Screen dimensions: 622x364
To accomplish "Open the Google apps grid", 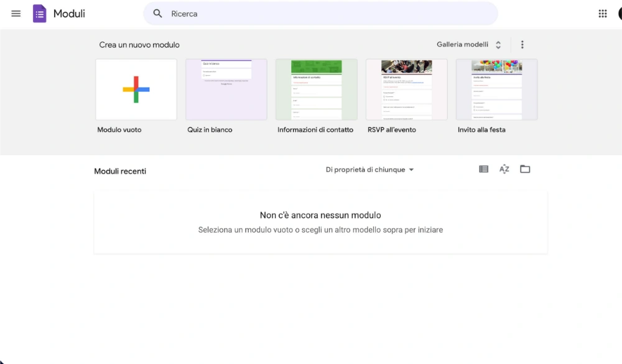I will 603,14.
